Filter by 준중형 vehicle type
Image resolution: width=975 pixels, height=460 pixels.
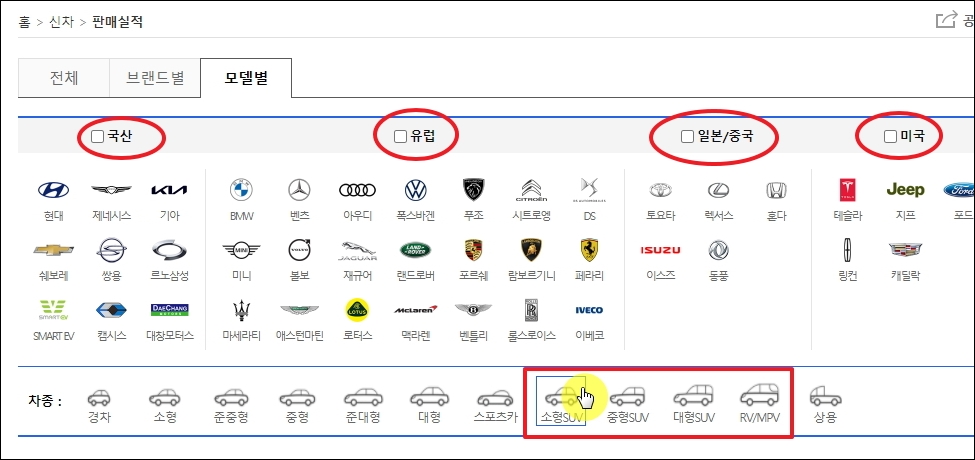pos(231,405)
